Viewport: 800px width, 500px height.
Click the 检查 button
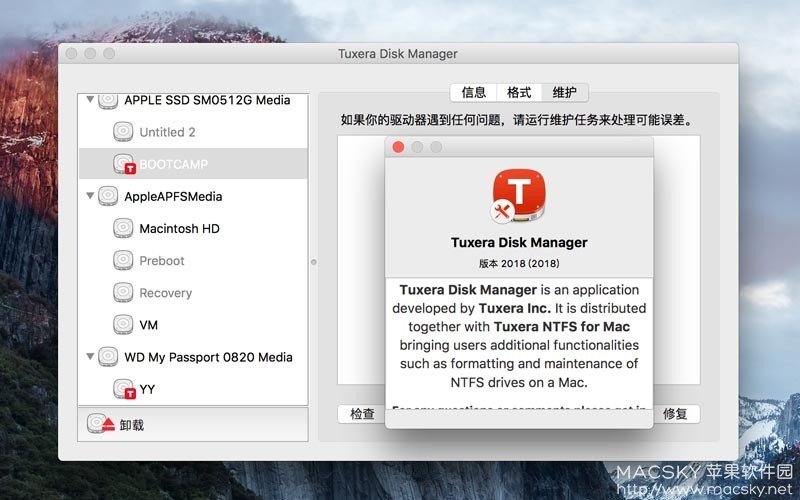[x=362, y=414]
